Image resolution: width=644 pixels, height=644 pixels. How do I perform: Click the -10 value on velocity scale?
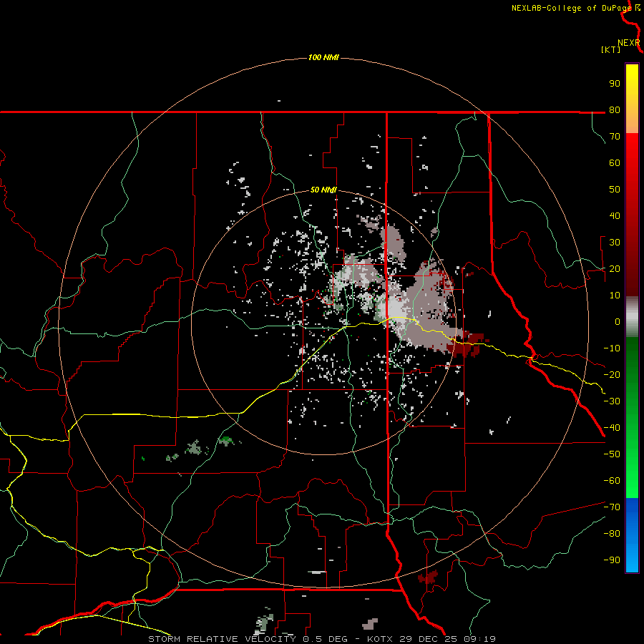612,348
